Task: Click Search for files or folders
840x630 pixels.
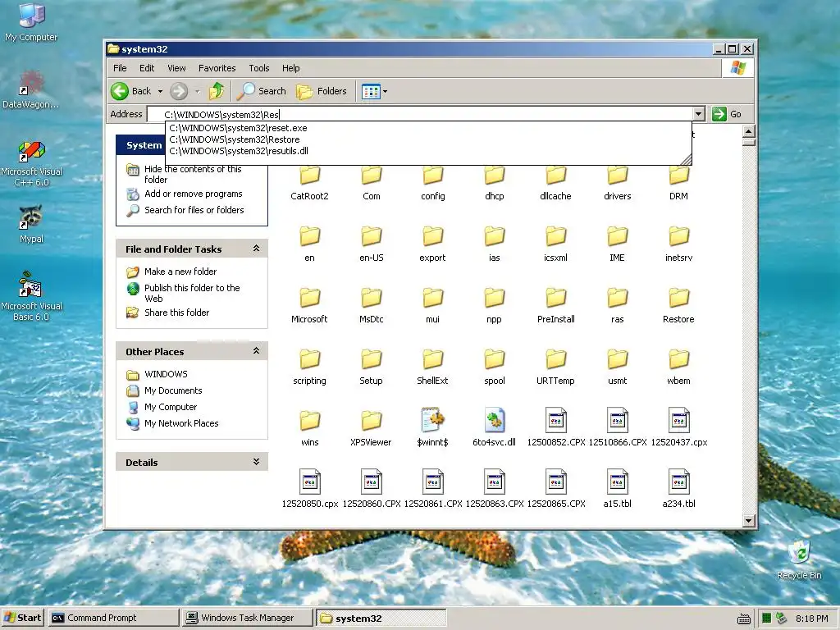Action: click(x=194, y=210)
